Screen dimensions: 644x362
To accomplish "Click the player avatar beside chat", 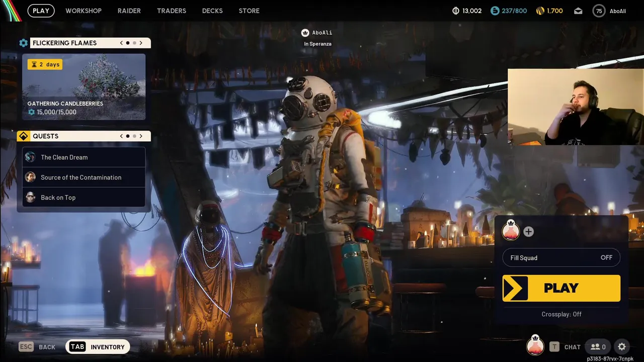I will coord(535,346).
